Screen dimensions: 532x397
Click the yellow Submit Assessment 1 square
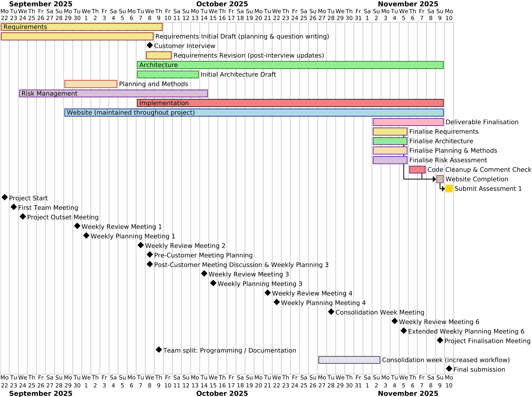pyautogui.click(x=449, y=188)
